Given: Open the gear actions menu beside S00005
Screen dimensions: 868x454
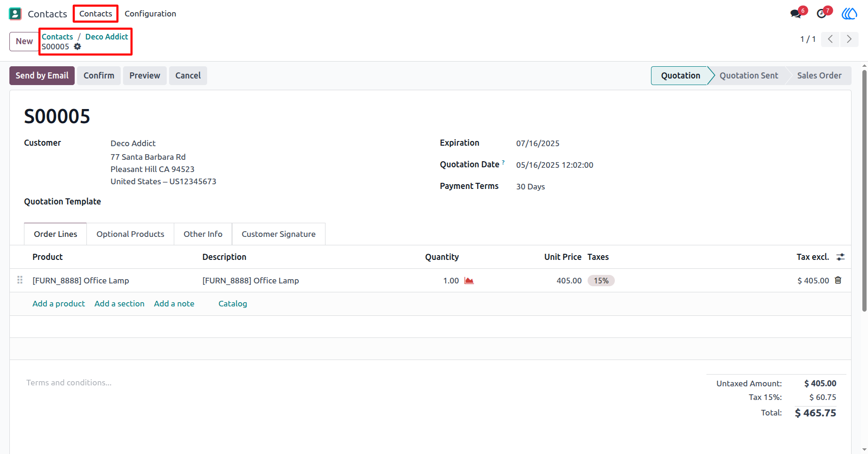Looking at the screenshot, I should [x=77, y=47].
